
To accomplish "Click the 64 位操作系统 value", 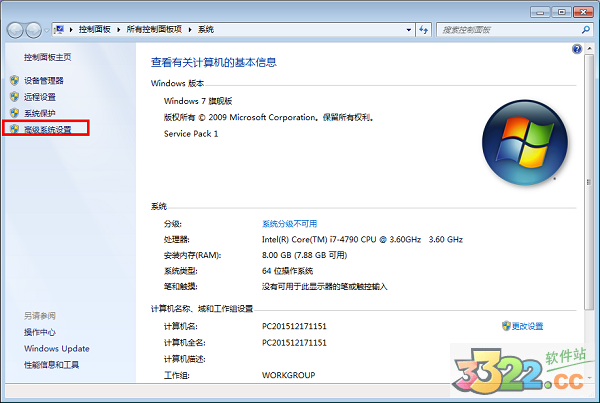I will 287,271.
